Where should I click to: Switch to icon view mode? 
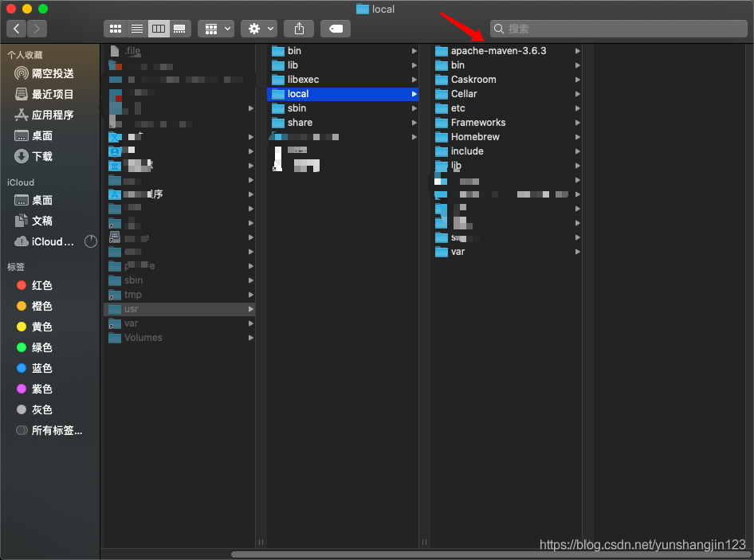pyautogui.click(x=116, y=29)
